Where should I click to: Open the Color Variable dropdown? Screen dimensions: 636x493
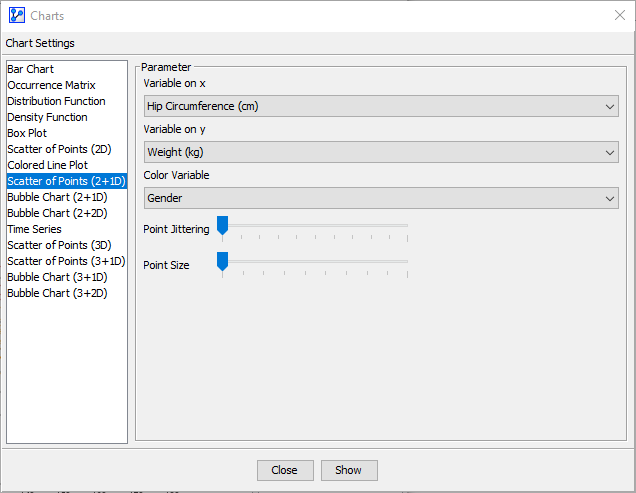point(380,198)
